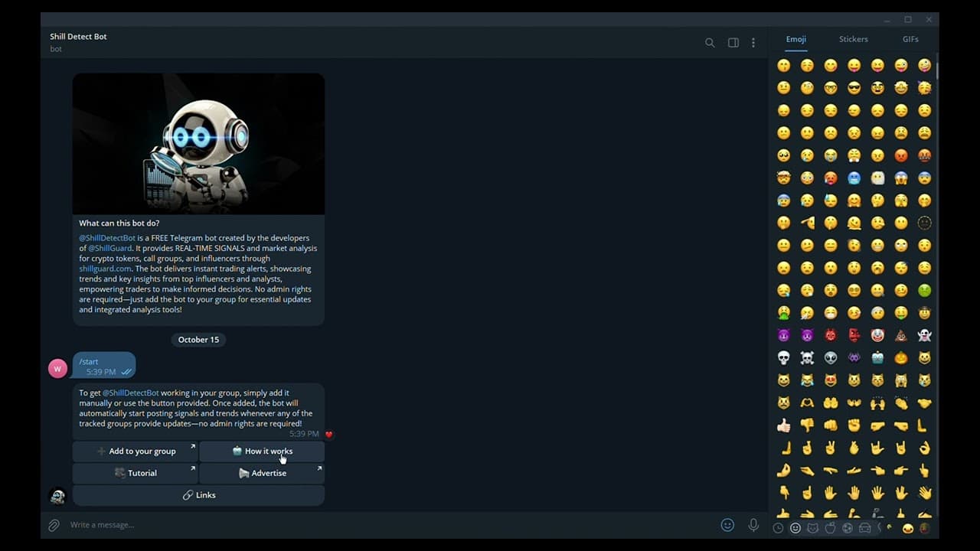Toggle the right sidebar panel icon

tap(733, 43)
